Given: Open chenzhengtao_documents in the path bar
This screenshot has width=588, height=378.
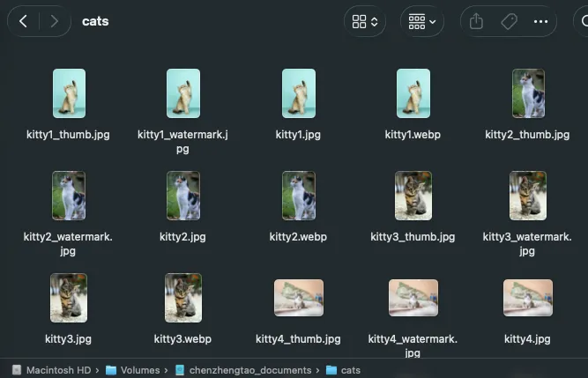Looking at the screenshot, I should [243, 370].
